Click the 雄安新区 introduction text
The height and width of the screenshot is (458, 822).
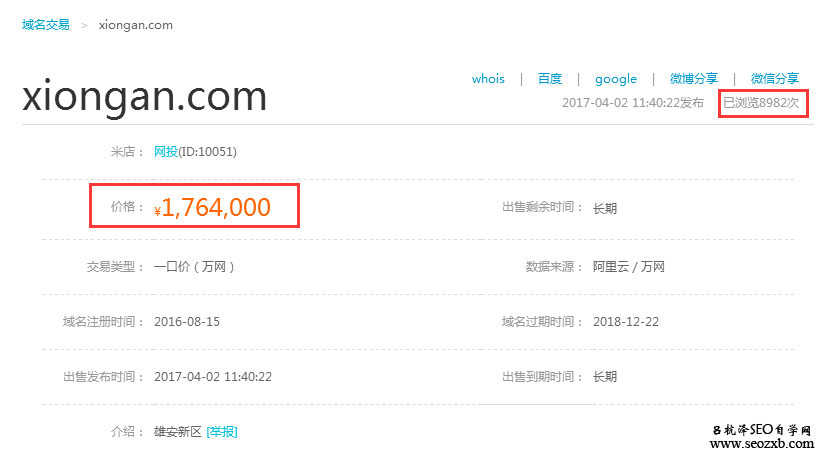178,432
